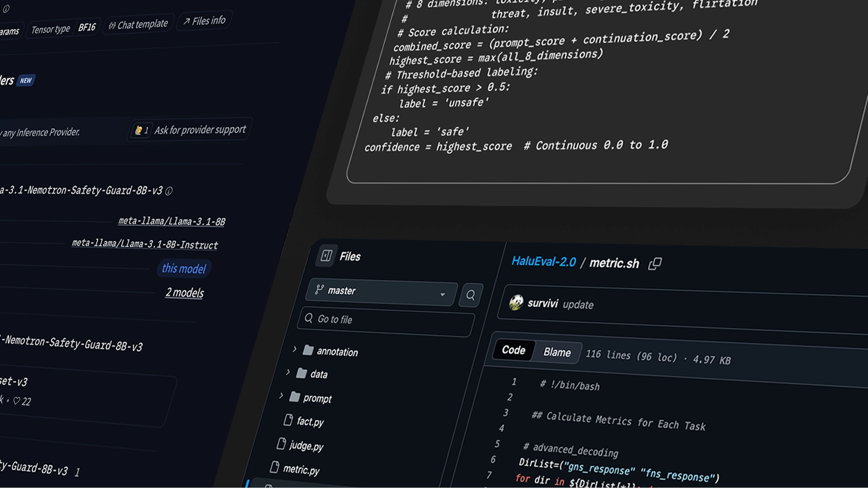Click the metric.sh file name heading
The image size is (868, 488).
[x=614, y=263]
